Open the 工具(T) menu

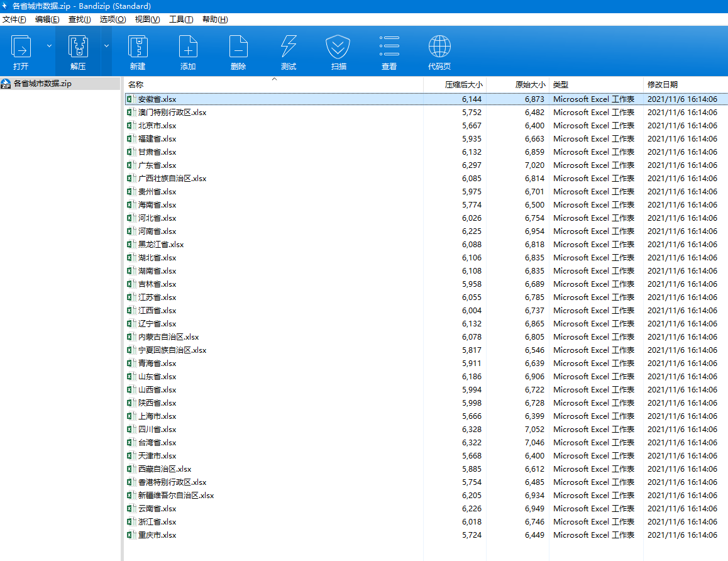(x=181, y=19)
